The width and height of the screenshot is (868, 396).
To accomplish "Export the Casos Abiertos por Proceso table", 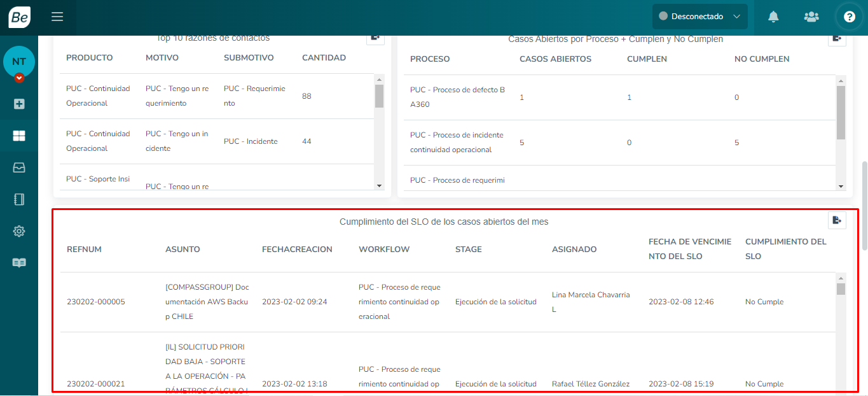I will (837, 38).
